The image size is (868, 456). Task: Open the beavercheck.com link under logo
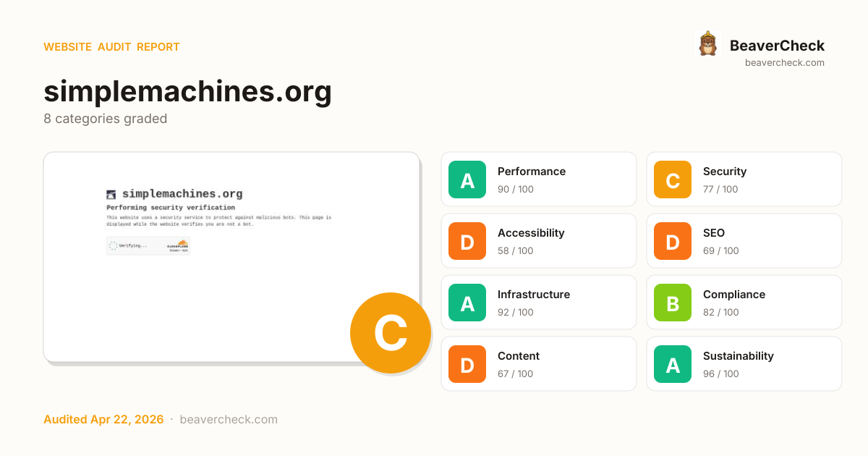coord(785,63)
